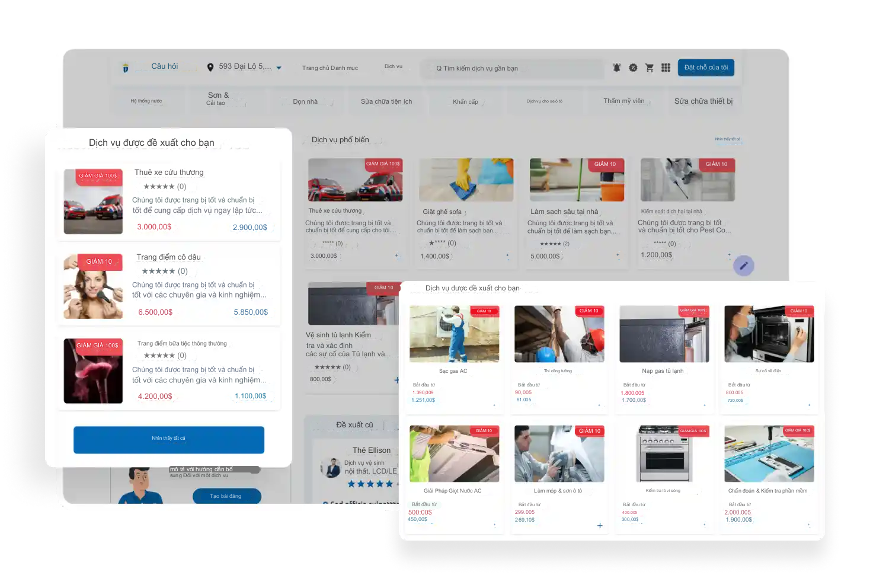
Task: Expand the 593 Đại Lộ 5 address dropdown
Action: 279,68
